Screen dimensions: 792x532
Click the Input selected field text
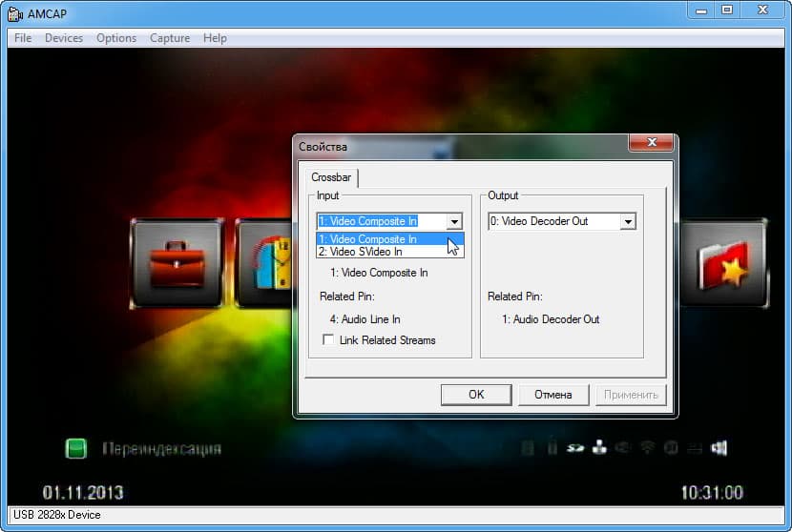click(368, 221)
